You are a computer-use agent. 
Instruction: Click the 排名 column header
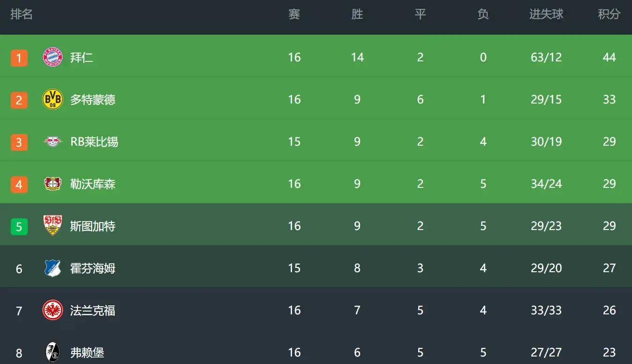(x=22, y=15)
